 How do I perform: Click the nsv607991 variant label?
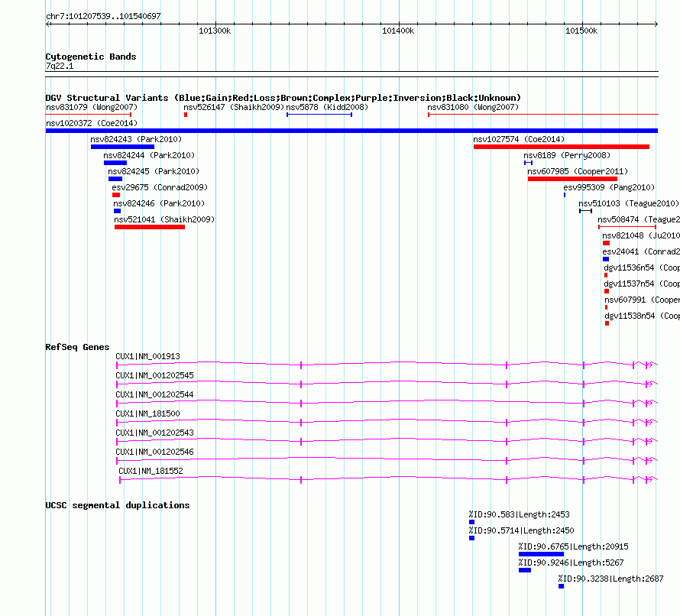coord(643,300)
